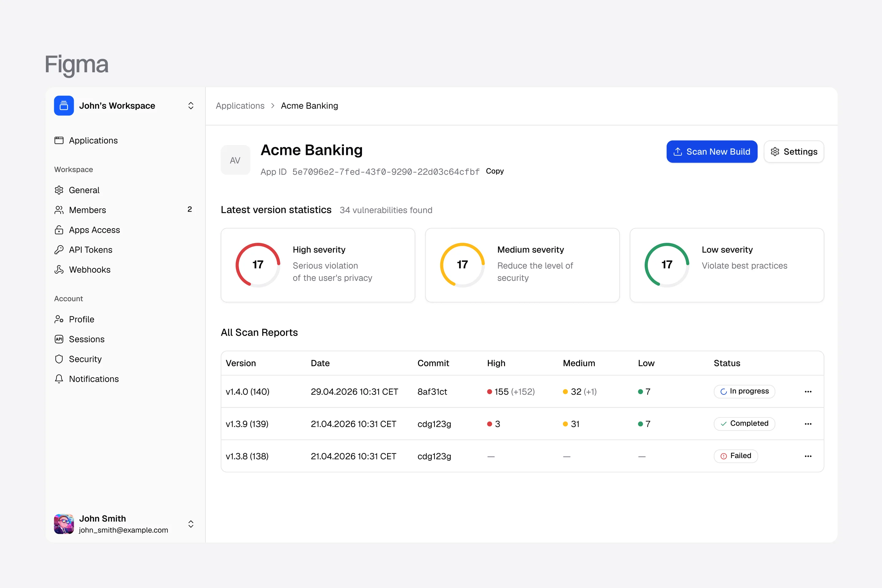Click the Failed status badge
The width and height of the screenshot is (882, 588).
736,456
